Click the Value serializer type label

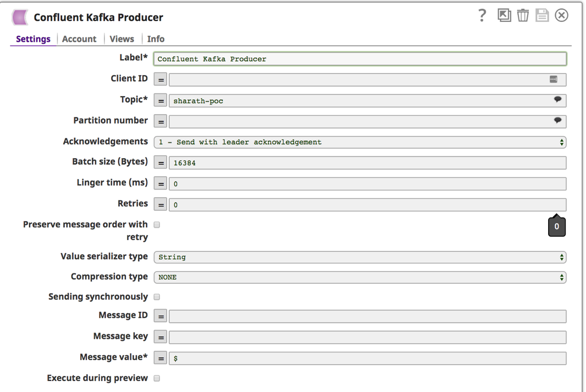(x=104, y=256)
